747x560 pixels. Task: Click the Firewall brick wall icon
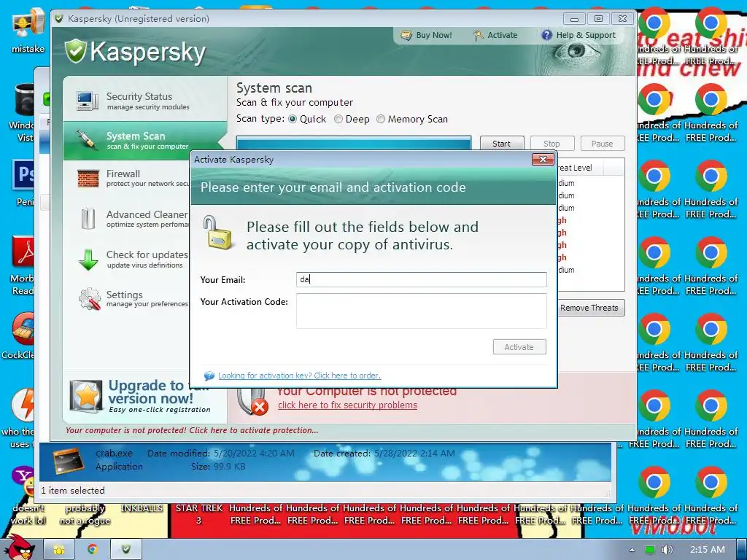88,179
